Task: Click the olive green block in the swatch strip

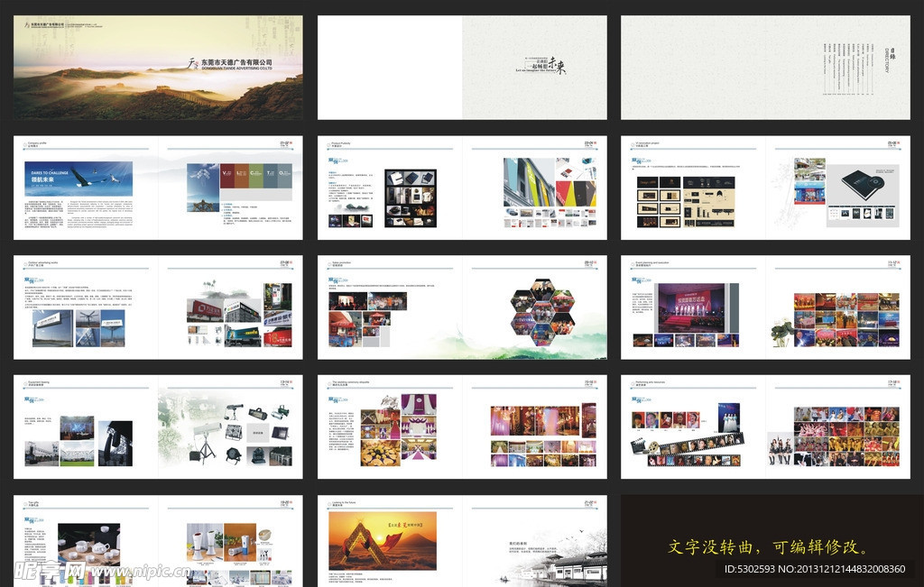Action: [256, 175]
